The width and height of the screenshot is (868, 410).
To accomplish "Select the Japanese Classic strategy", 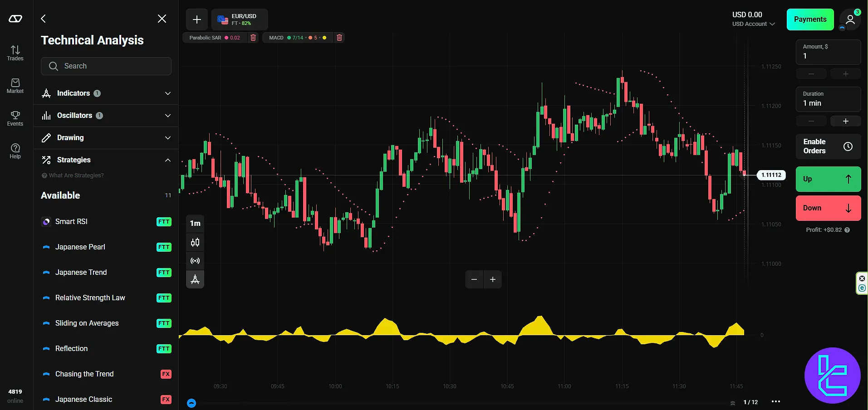I will [106, 400].
